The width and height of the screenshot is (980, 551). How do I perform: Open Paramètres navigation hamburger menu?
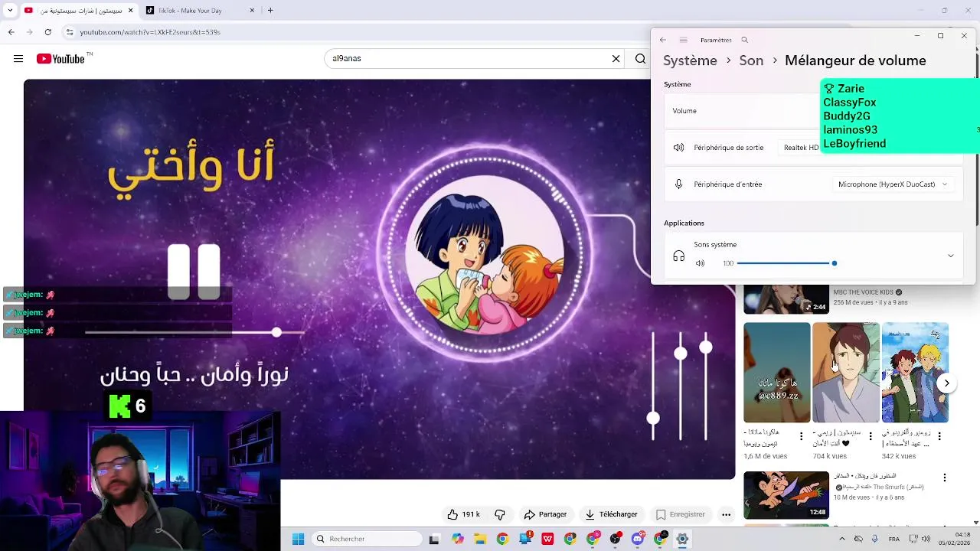click(x=683, y=40)
